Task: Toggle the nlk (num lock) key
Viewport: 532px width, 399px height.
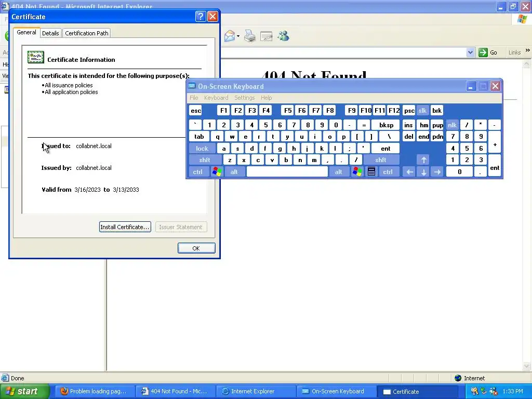Action: [453, 125]
